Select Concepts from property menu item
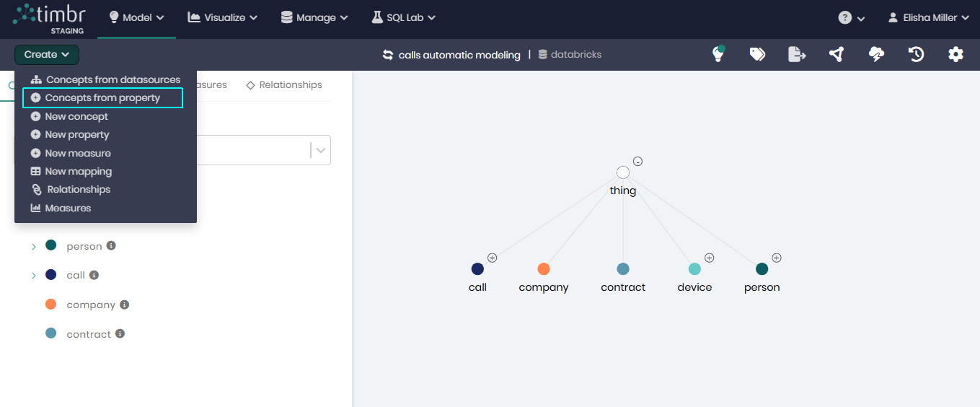The image size is (980, 407). click(102, 98)
